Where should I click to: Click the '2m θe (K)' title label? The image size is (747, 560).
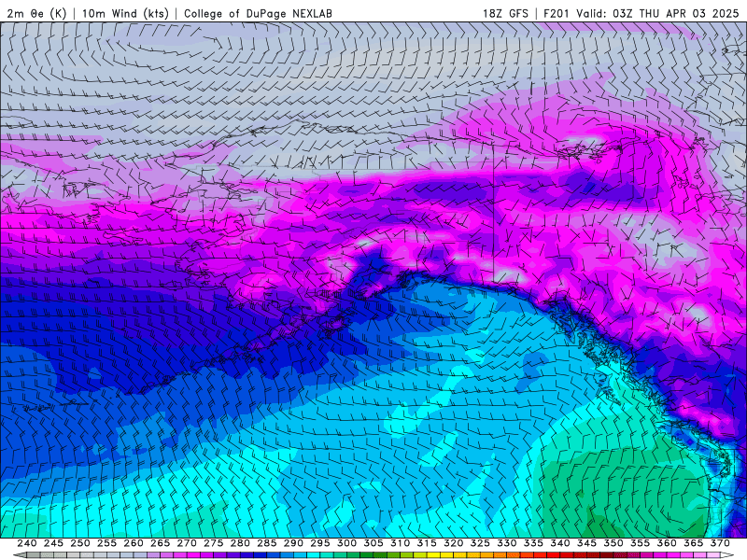click(36, 13)
